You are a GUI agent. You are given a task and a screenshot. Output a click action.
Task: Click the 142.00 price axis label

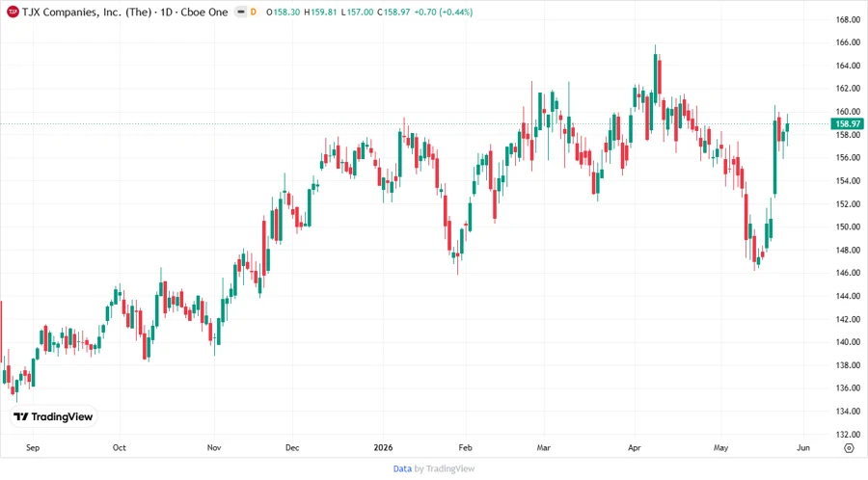848,319
